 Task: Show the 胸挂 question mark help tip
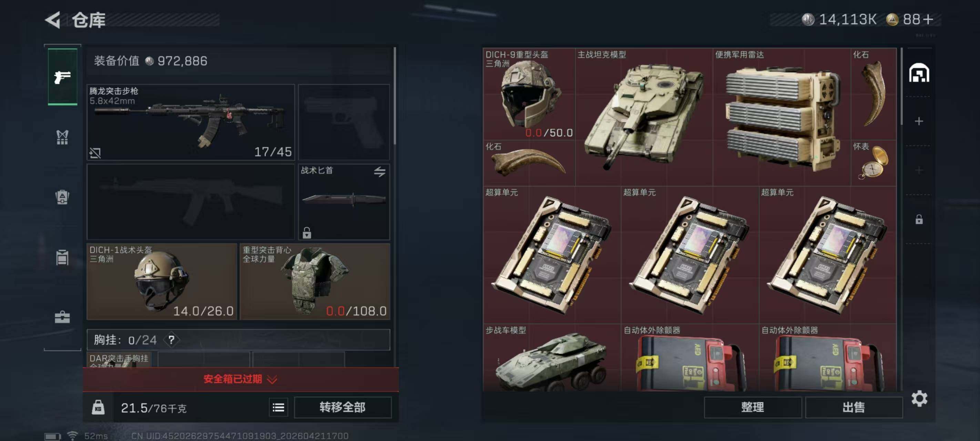pyautogui.click(x=172, y=339)
